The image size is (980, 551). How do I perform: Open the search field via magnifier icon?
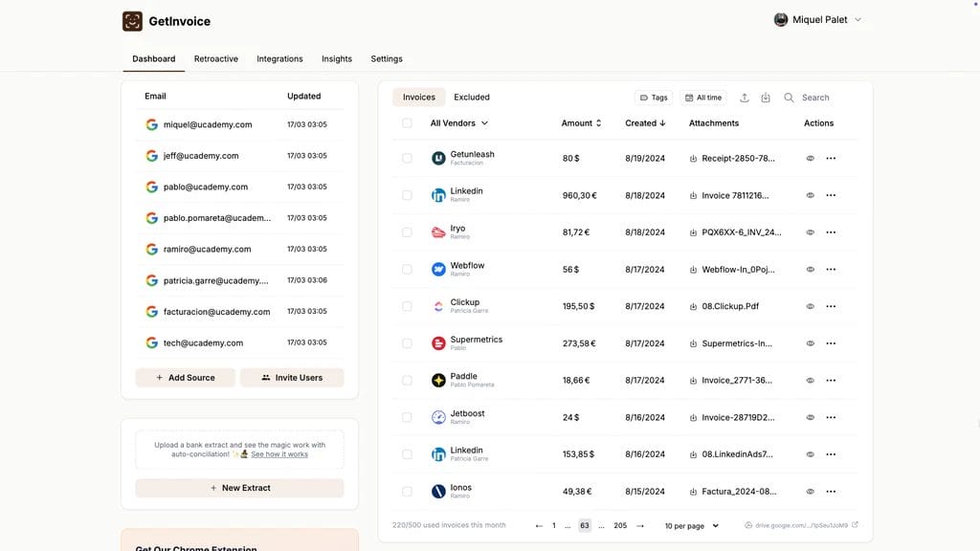point(789,97)
